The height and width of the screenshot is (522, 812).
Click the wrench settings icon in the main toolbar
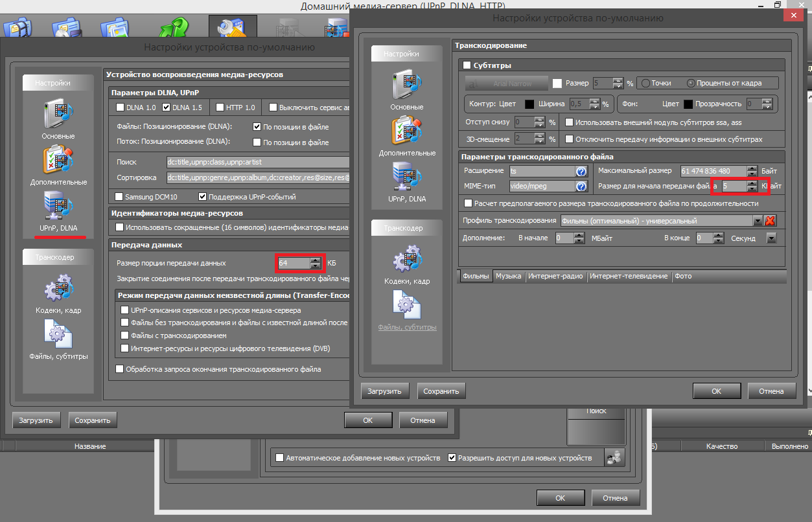point(232,28)
